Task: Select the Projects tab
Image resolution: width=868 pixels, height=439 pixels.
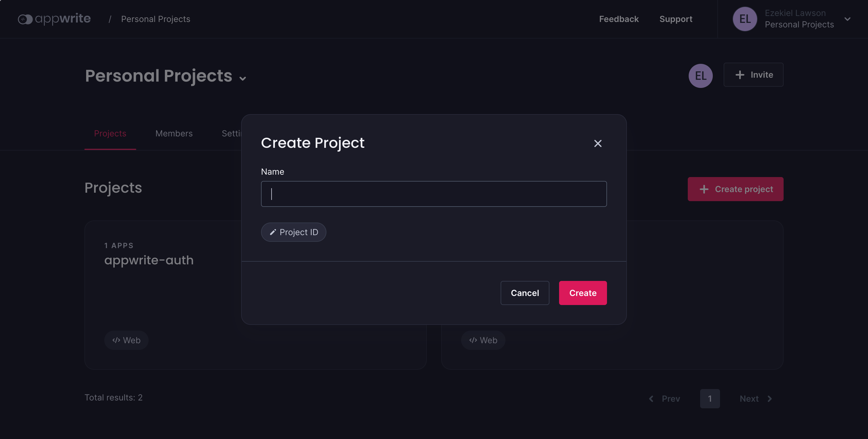Action: (x=110, y=133)
